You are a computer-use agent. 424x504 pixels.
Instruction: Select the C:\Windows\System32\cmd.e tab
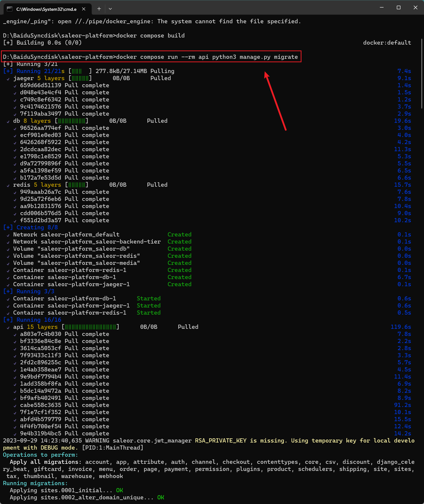(48, 9)
